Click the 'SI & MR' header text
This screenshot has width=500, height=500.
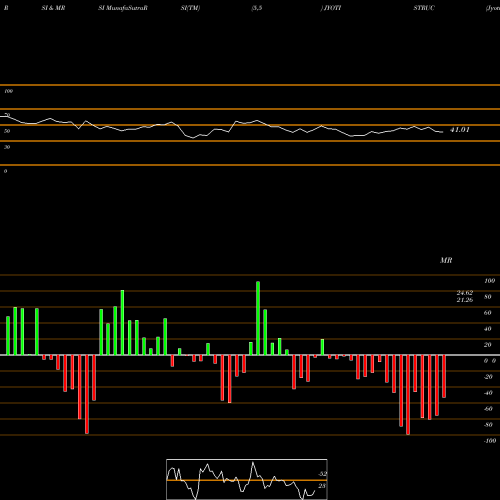click(x=53, y=8)
